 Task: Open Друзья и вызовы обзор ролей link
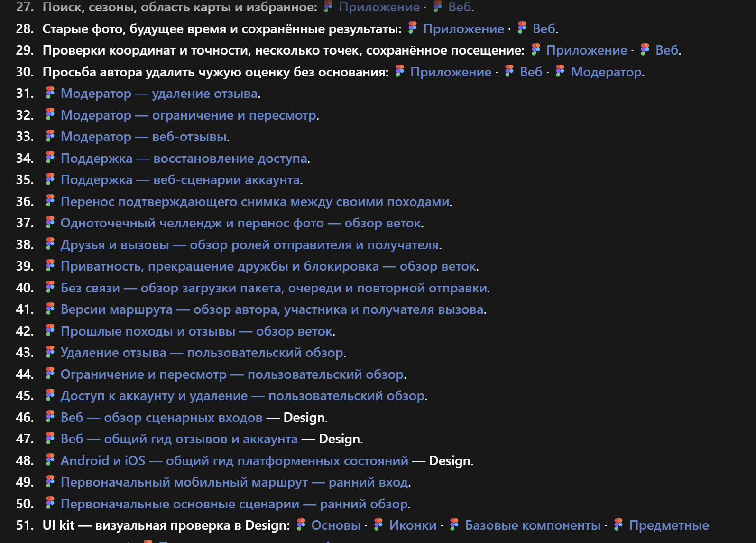[x=250, y=245]
